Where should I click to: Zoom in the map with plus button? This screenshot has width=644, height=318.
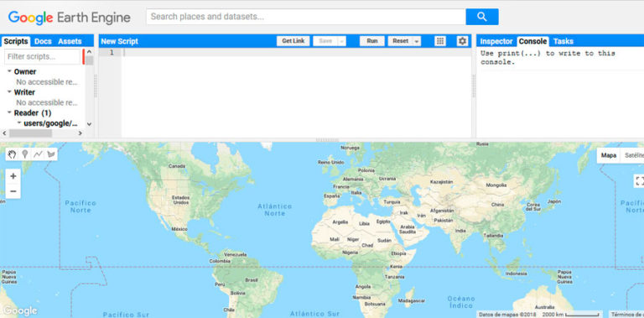(x=13, y=176)
